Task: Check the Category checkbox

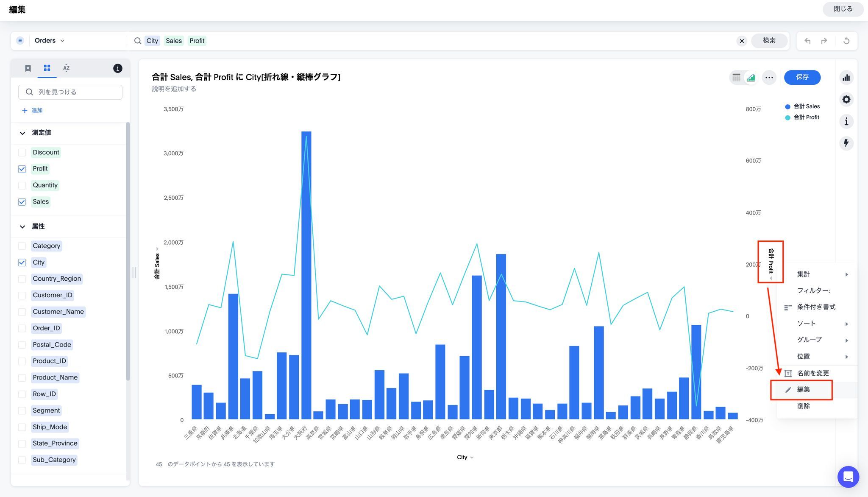Action: click(x=22, y=246)
